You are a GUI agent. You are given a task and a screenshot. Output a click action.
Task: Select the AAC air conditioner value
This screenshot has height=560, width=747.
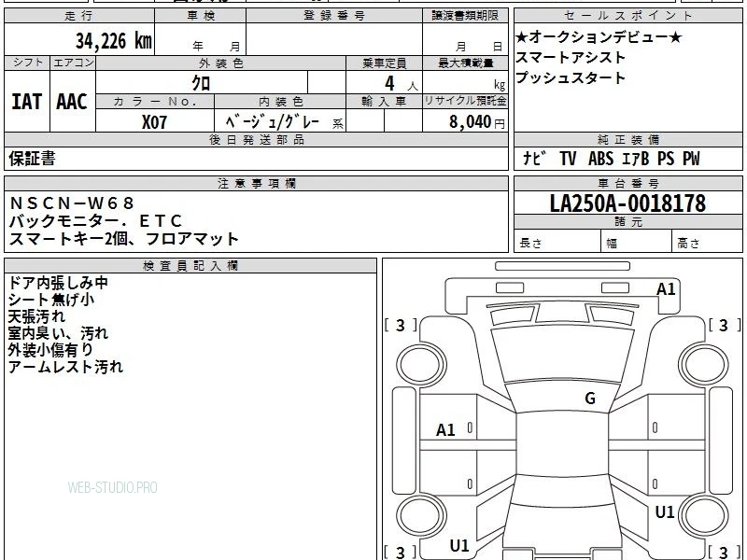(x=72, y=102)
